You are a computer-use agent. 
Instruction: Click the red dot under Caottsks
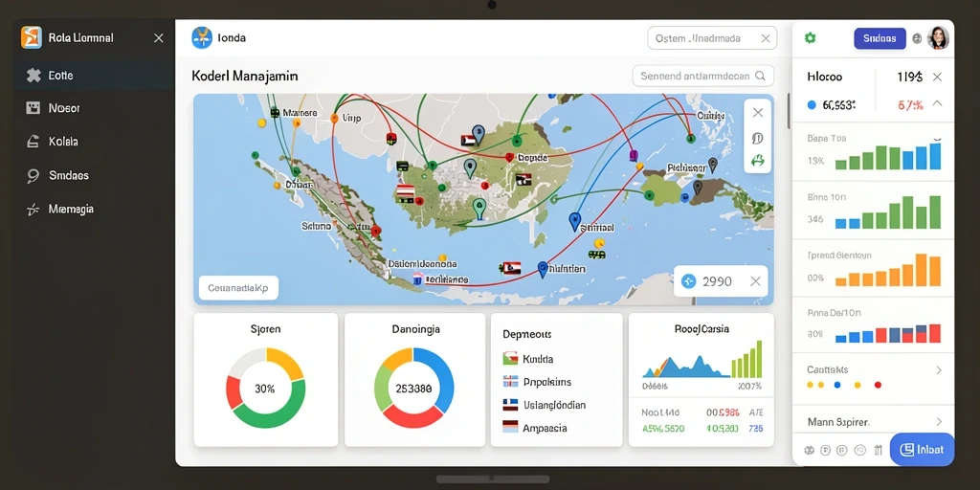[x=878, y=385]
